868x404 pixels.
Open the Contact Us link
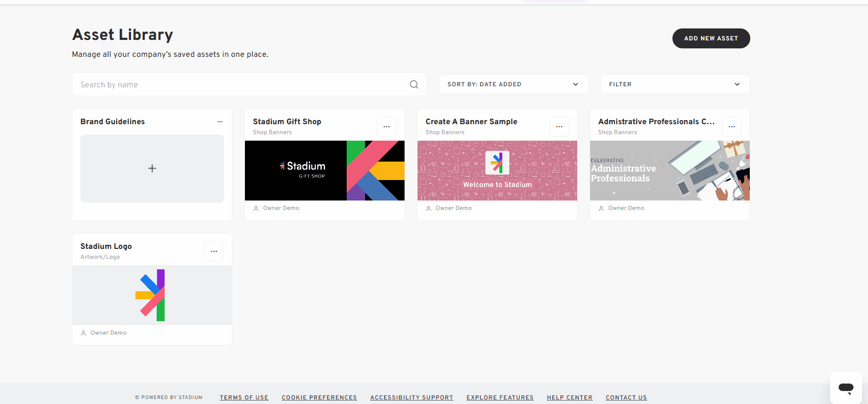pyautogui.click(x=626, y=398)
